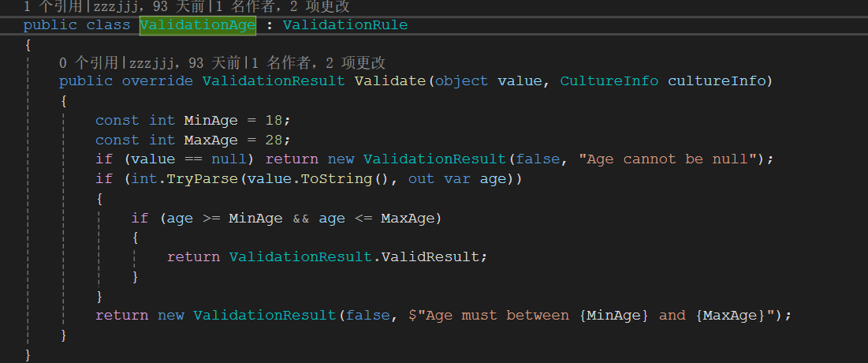The height and width of the screenshot is (363, 868).
Task: Open the '1 个引用' CodeLens link
Action: (54, 7)
